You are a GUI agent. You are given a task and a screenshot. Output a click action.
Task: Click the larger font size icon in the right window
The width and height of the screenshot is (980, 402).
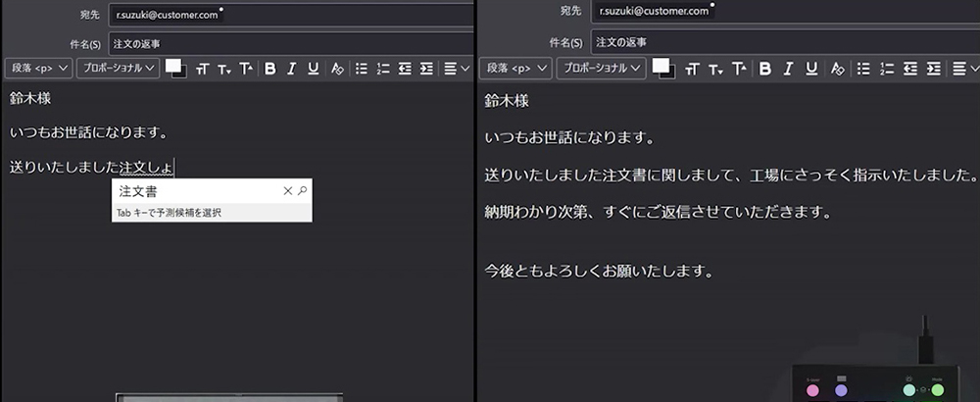[739, 69]
